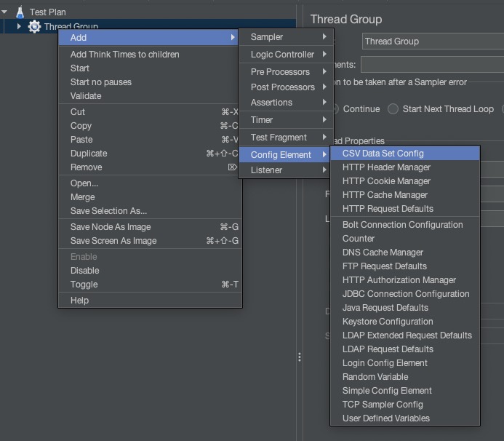Click Toggle menu entry
This screenshot has width=504, height=441.
[x=150, y=285]
